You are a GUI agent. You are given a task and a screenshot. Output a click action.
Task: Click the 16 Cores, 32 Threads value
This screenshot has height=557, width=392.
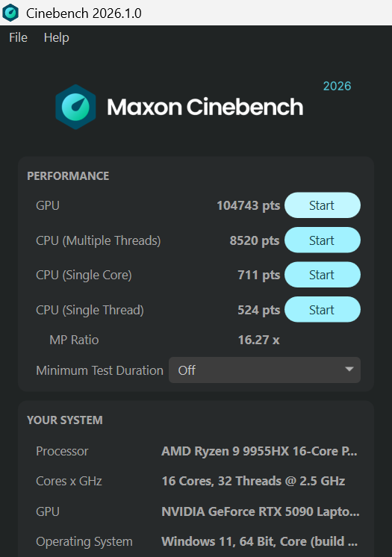[x=253, y=481]
